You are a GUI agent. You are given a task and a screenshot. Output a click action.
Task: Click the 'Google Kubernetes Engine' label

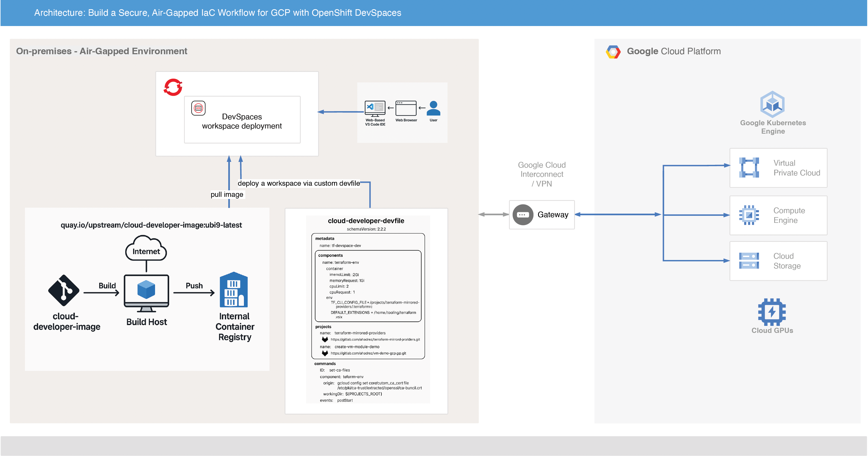point(773,127)
